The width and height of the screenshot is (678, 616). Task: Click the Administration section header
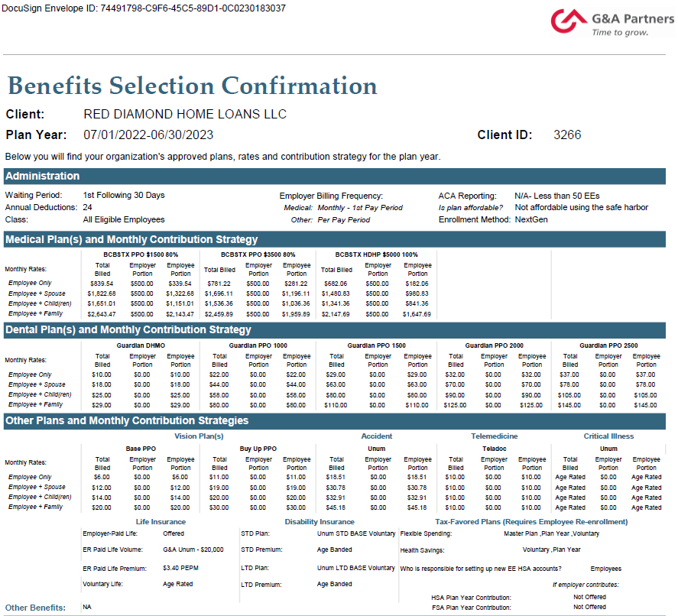[x=335, y=177]
